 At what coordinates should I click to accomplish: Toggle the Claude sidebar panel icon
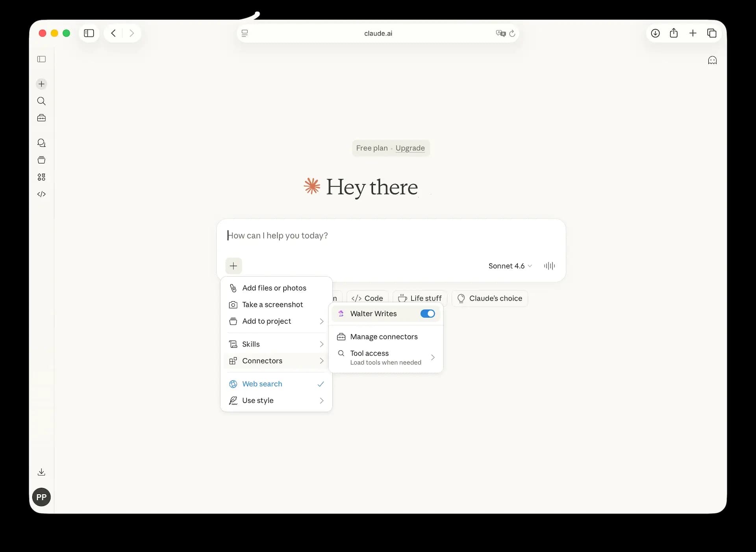coord(41,59)
